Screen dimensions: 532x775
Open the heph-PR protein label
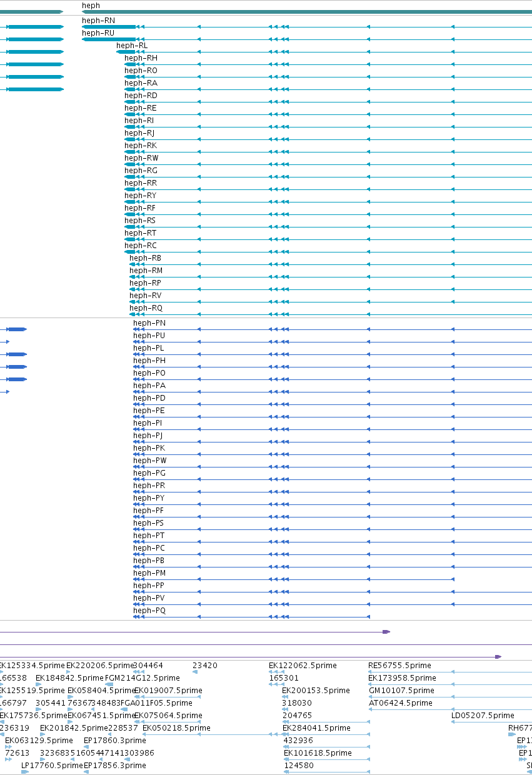tap(149, 486)
